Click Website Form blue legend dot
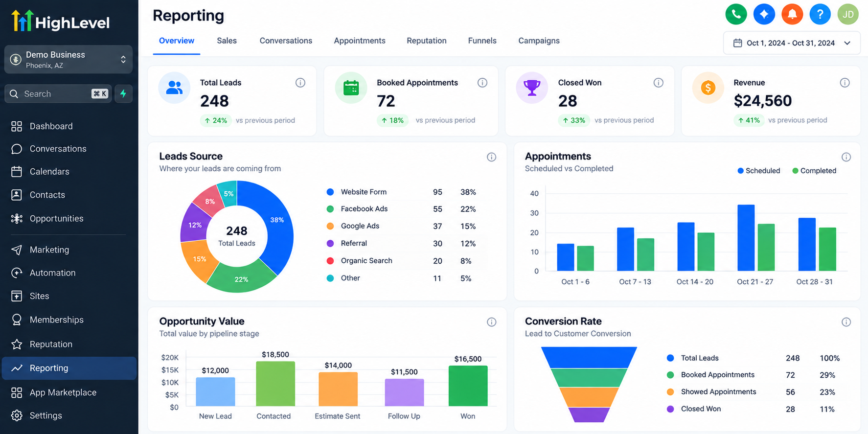This screenshot has height=434, width=868. pos(330,192)
